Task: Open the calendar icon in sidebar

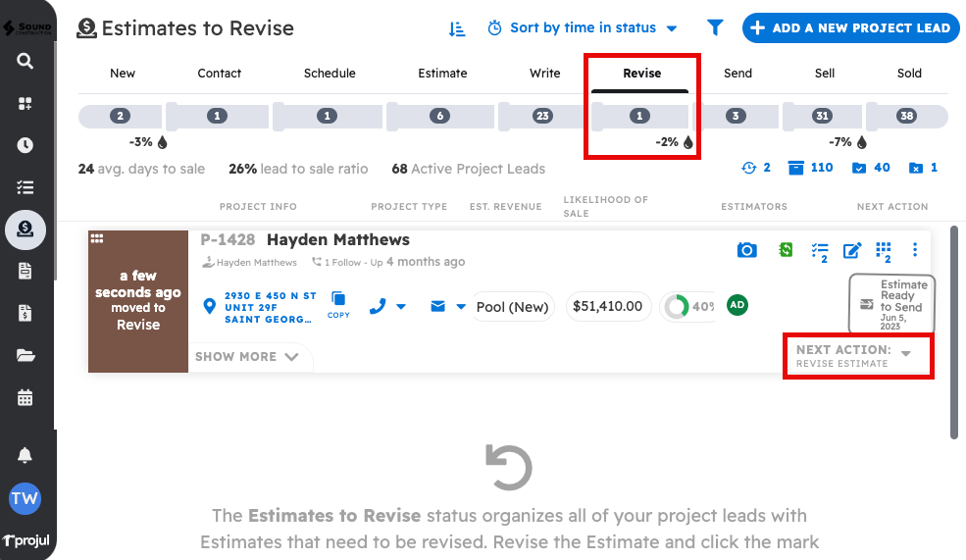Action: pos(25,397)
